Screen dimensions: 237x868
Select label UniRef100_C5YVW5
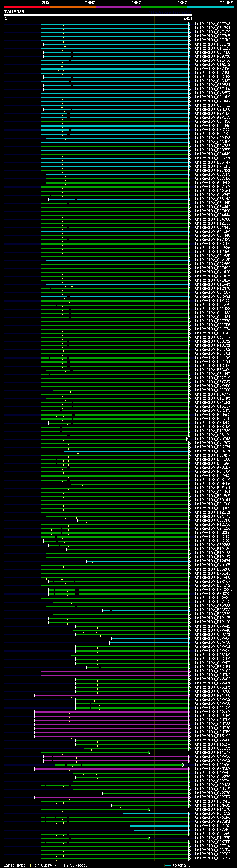pos(213,475)
